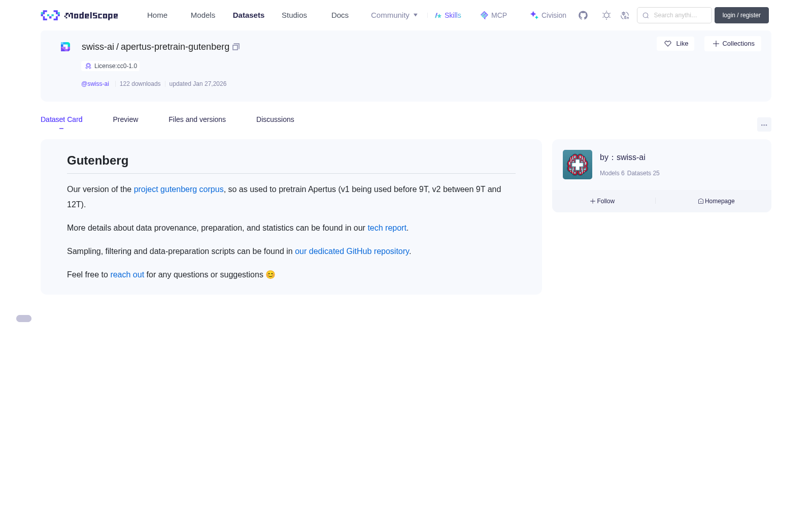812x508 pixels.
Task: Open the Datasets menu item
Action: click(x=249, y=15)
